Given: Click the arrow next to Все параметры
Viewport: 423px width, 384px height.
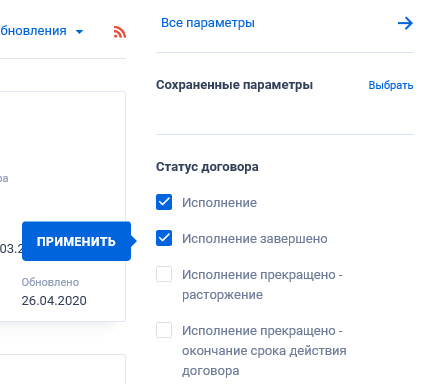Looking at the screenshot, I should pos(405,23).
